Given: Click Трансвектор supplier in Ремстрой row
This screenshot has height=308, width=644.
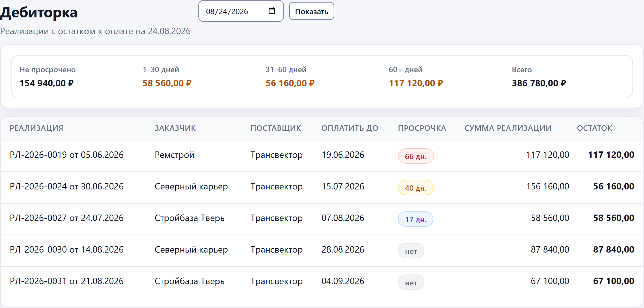Looking at the screenshot, I should pos(277,155).
